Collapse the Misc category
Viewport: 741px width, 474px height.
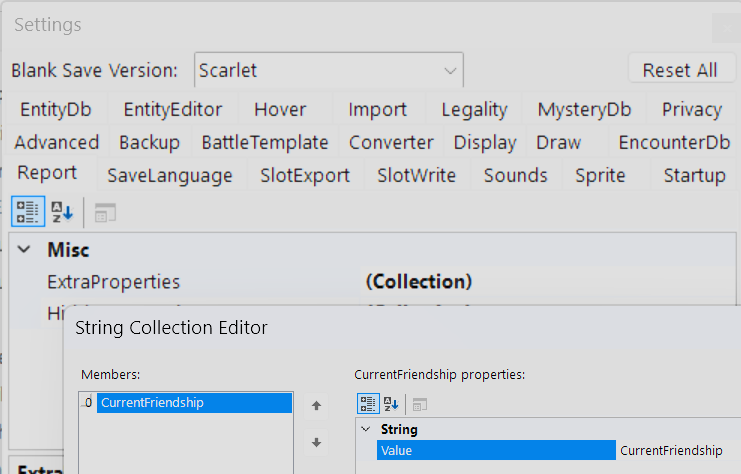24,250
